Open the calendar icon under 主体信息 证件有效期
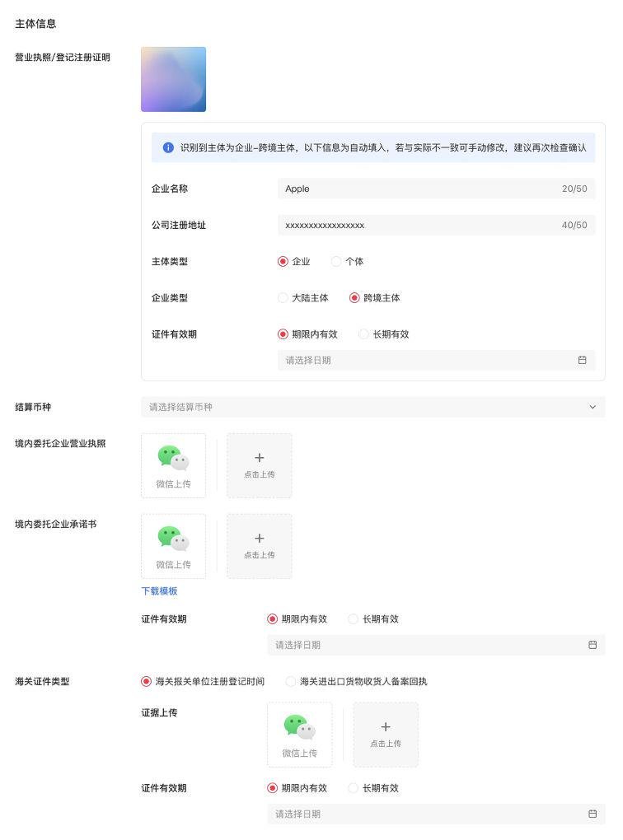The width and height of the screenshot is (623, 840). tap(583, 360)
